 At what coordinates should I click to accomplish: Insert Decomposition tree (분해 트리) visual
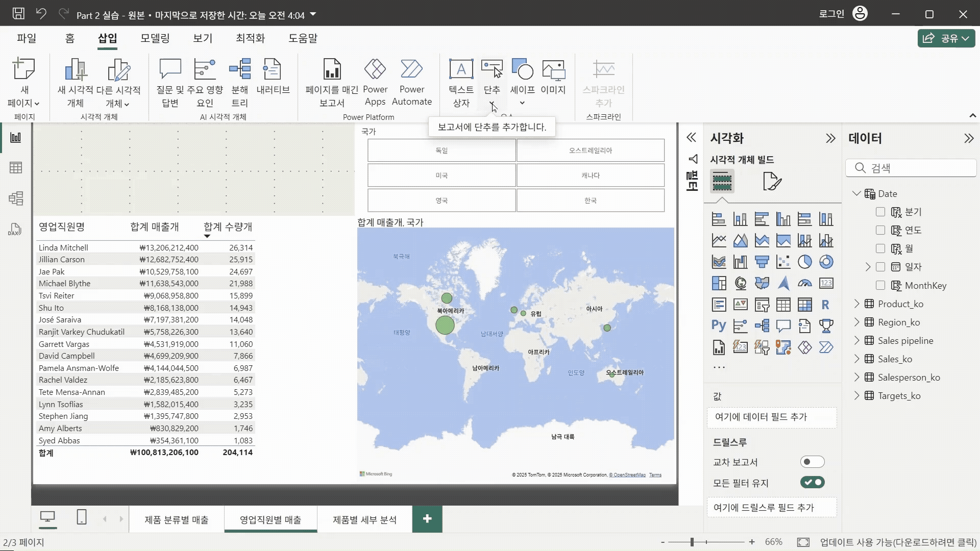[240, 83]
